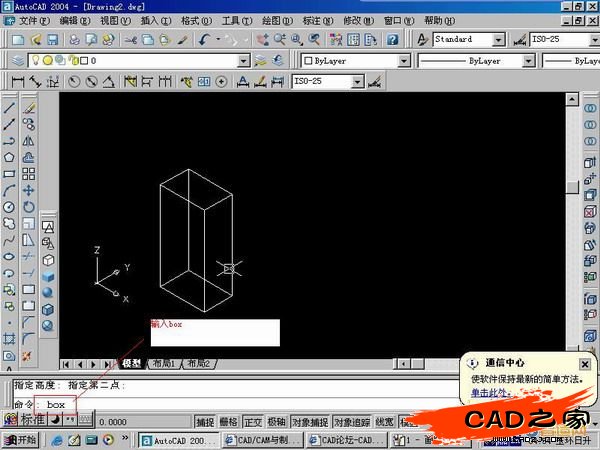Open the Standard text style dropdown
The image size is (600, 450).
497,39
